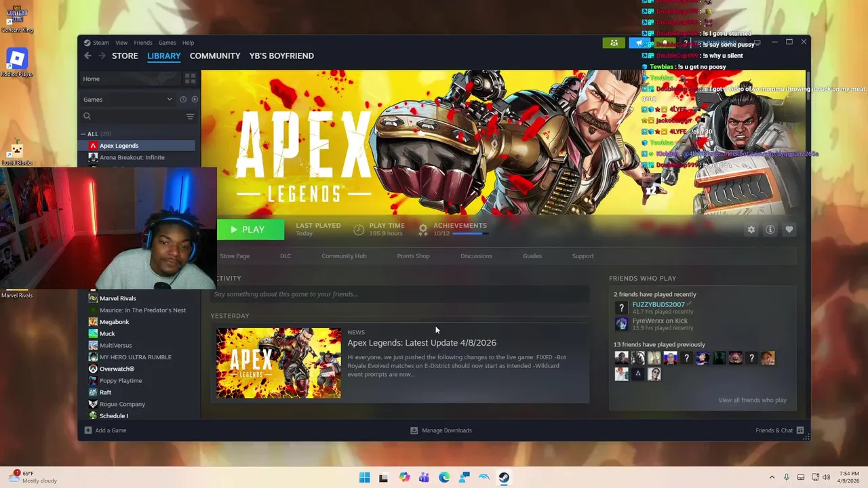Go to Points Shop
The width and height of the screenshot is (868, 488).
tap(413, 256)
